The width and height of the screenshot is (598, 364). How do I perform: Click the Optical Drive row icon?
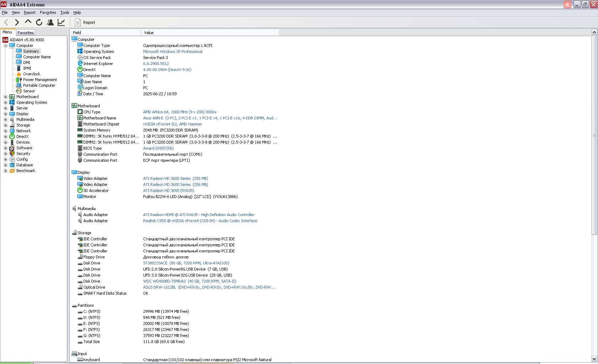[80, 287]
